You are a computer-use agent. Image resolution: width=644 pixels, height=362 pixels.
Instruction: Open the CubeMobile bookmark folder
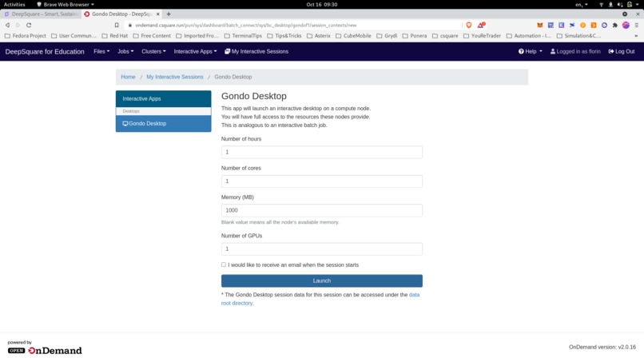[353, 36]
